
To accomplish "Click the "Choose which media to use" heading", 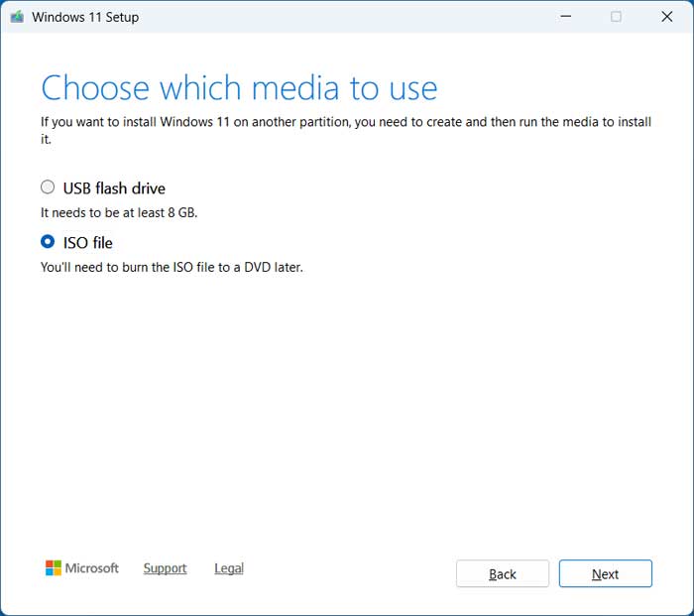I will (239, 88).
